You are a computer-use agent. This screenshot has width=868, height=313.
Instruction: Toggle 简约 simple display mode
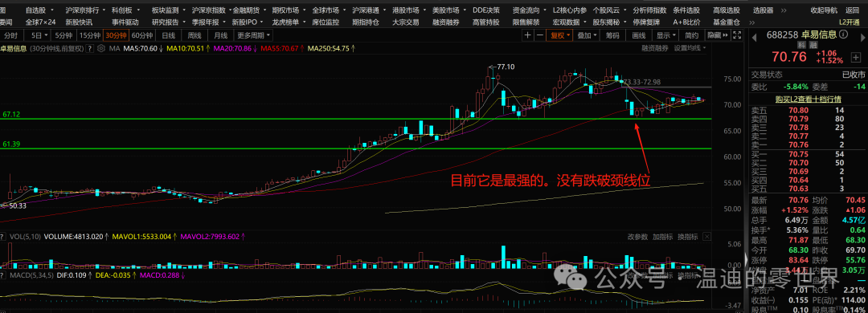point(691,35)
